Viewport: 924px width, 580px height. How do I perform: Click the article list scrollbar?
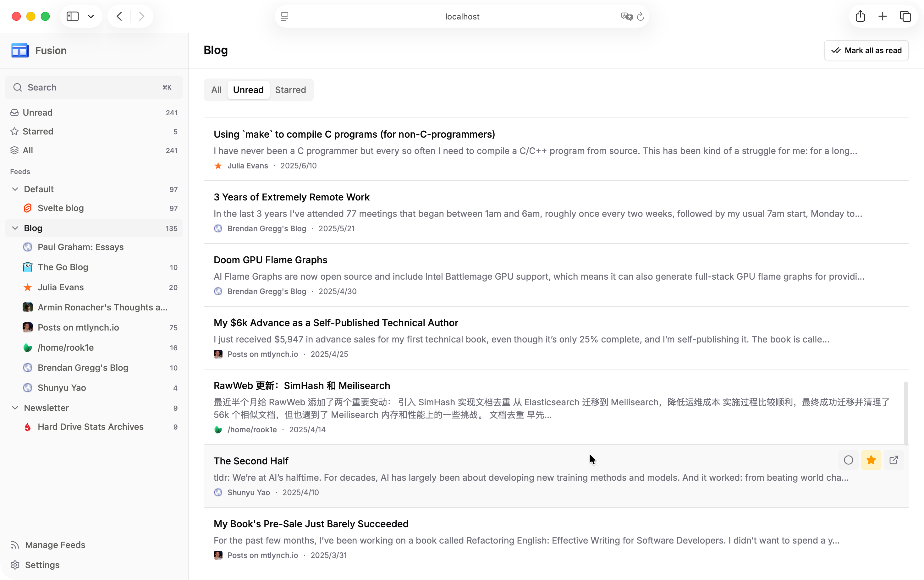coord(906,413)
